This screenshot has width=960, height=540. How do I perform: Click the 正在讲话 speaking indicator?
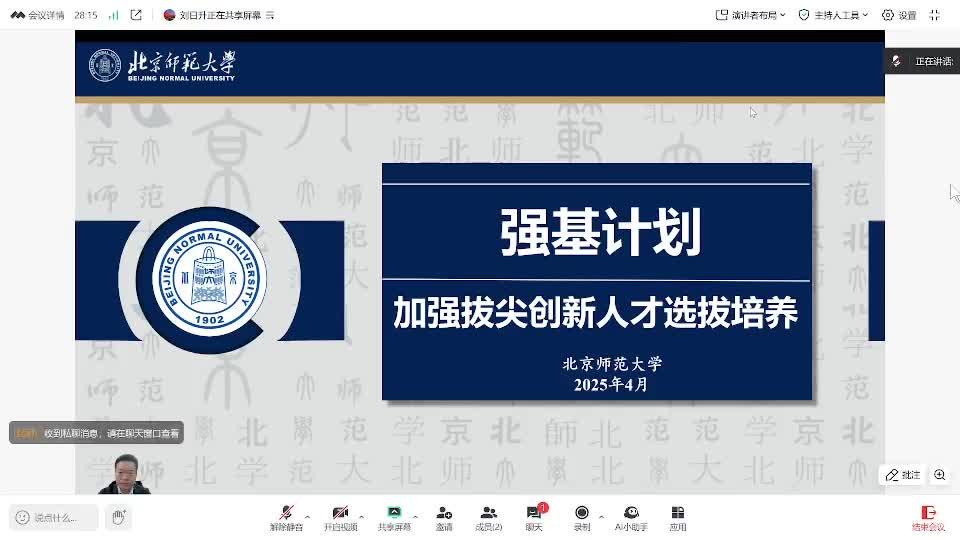tap(922, 61)
